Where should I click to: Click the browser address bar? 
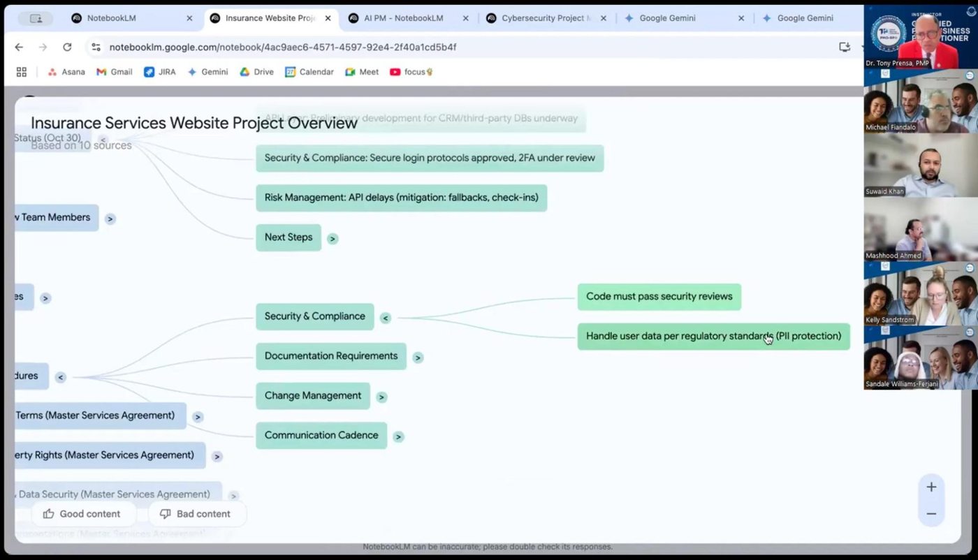[279, 47]
